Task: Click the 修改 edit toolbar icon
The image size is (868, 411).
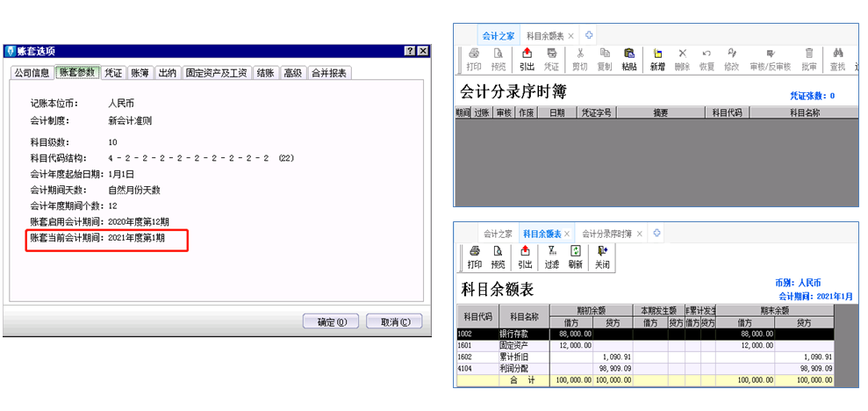Action: [732, 54]
